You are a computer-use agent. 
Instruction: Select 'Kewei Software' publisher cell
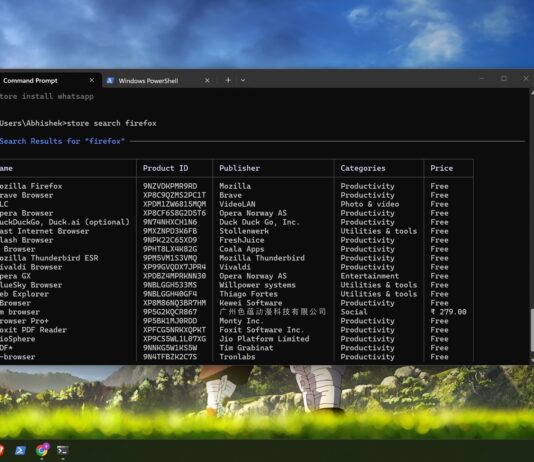coord(251,303)
